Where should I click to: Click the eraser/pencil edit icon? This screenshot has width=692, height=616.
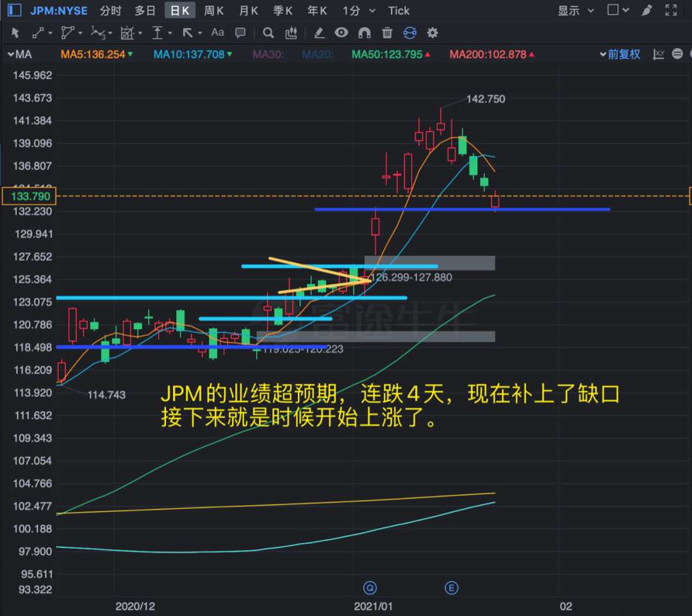[318, 33]
